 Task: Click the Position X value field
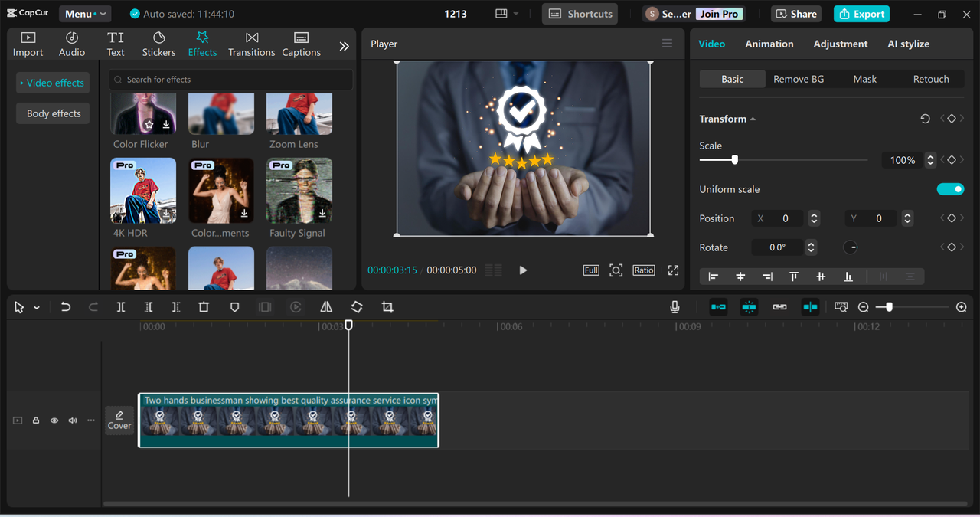786,218
